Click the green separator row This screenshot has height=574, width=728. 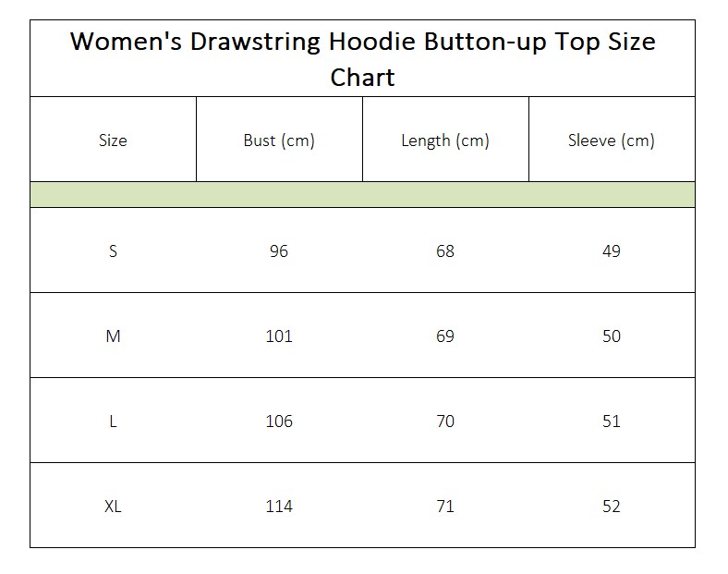click(362, 195)
